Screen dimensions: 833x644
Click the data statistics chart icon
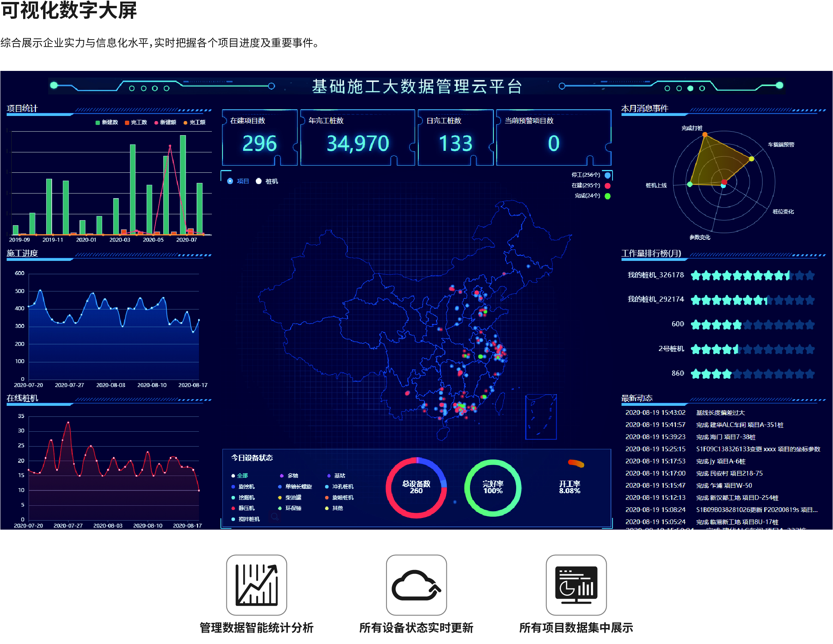pyautogui.click(x=257, y=584)
